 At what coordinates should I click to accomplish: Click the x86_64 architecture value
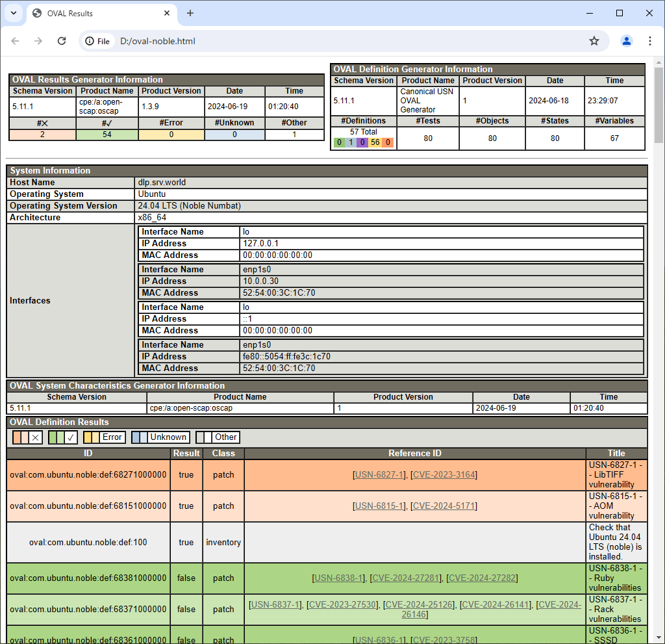(152, 217)
